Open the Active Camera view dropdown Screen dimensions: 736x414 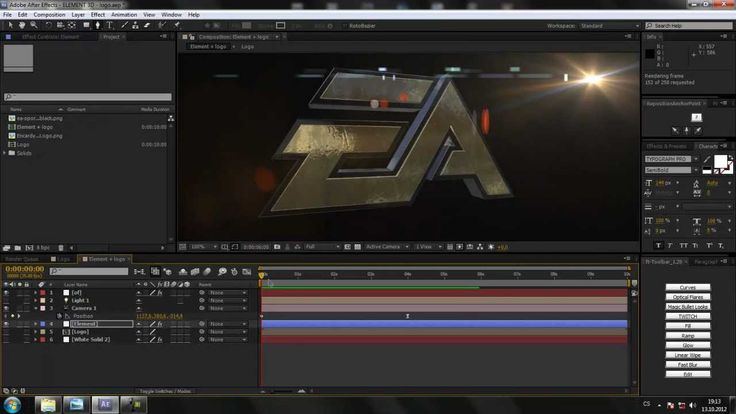(387, 247)
